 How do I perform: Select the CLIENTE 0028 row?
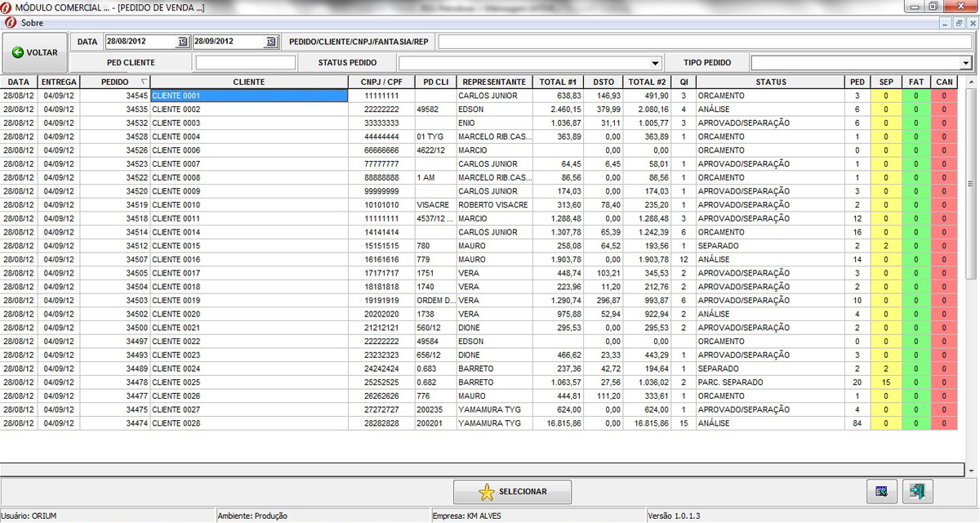248,423
